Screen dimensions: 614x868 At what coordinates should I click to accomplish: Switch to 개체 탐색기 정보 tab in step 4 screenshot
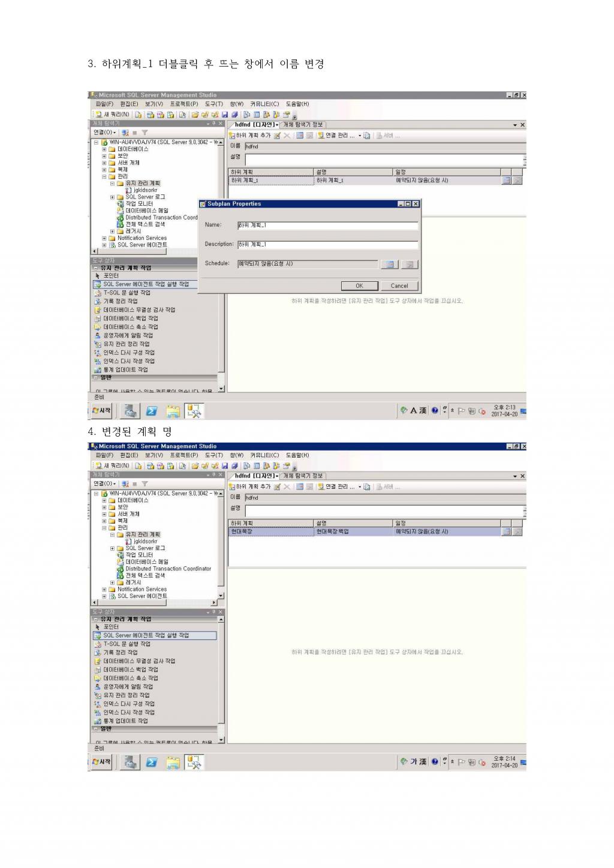tap(303, 476)
